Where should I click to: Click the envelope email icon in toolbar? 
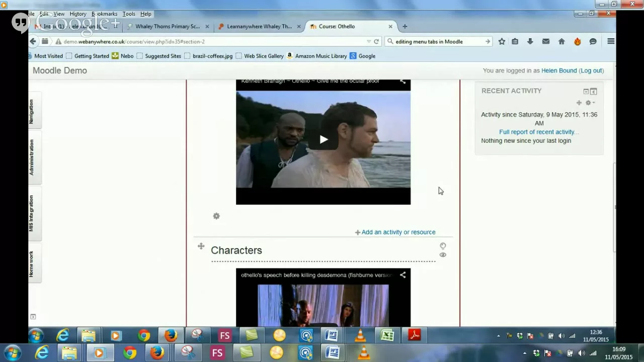click(546, 42)
